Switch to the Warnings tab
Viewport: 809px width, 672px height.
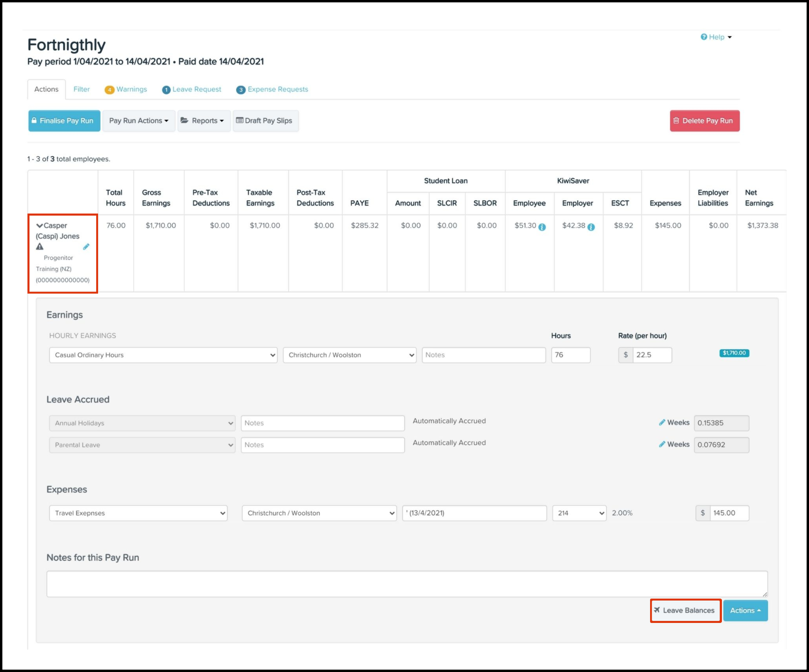click(131, 89)
